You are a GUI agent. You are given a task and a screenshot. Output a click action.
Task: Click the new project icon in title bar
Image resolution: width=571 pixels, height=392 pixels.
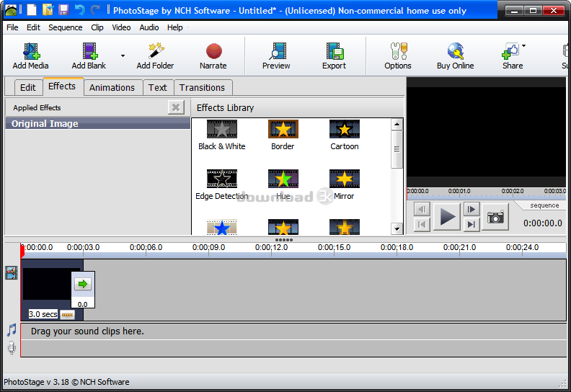pyautogui.click(x=32, y=10)
